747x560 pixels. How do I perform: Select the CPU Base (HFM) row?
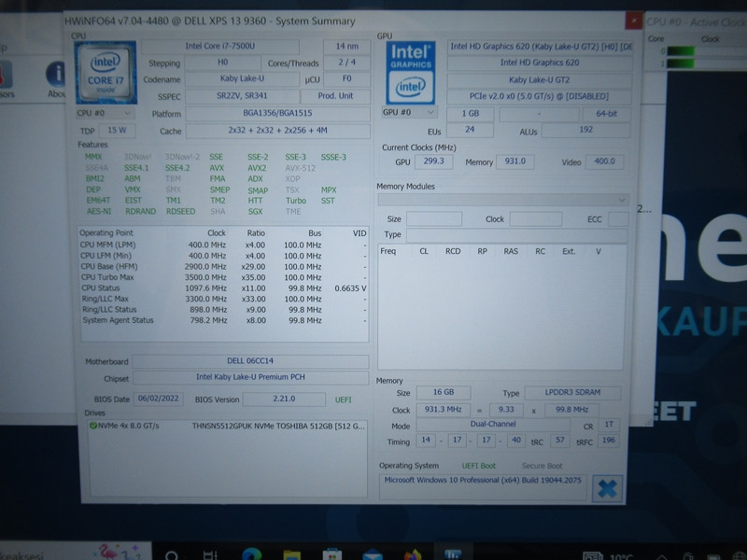click(x=223, y=267)
